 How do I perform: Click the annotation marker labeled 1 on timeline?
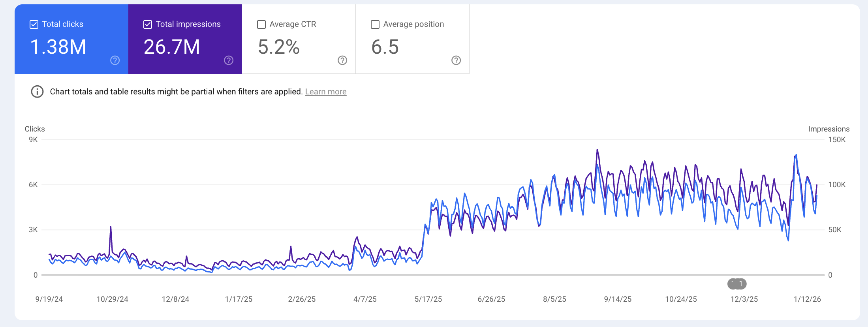click(x=740, y=284)
